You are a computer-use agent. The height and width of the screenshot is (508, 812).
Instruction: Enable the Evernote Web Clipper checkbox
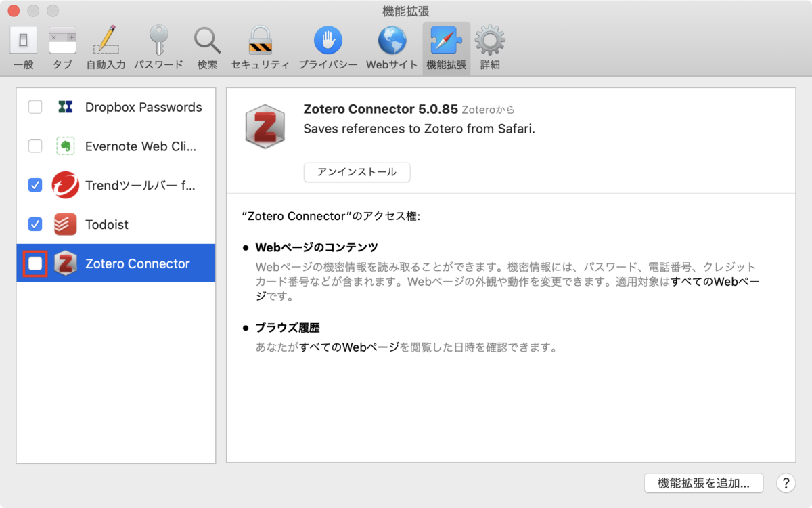[x=35, y=146]
